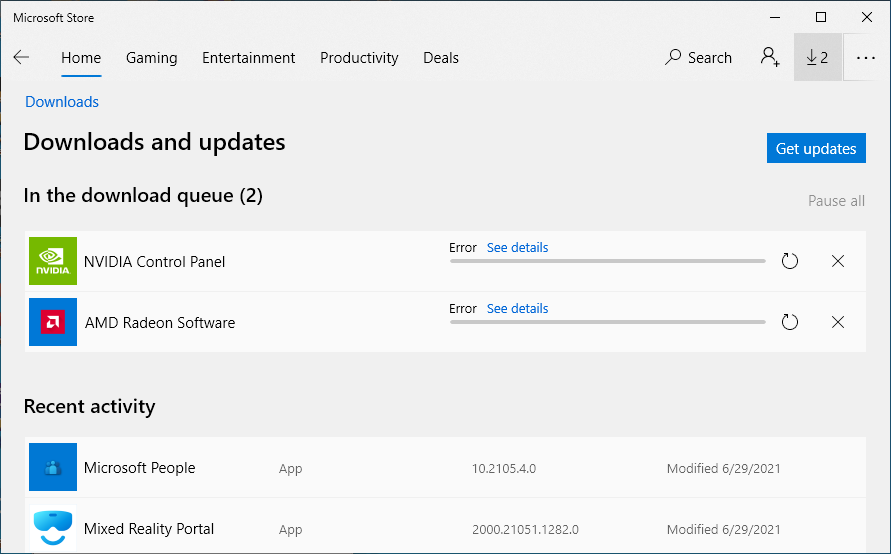Click the Mixed Reality Portal app icon

pyautogui.click(x=53, y=528)
